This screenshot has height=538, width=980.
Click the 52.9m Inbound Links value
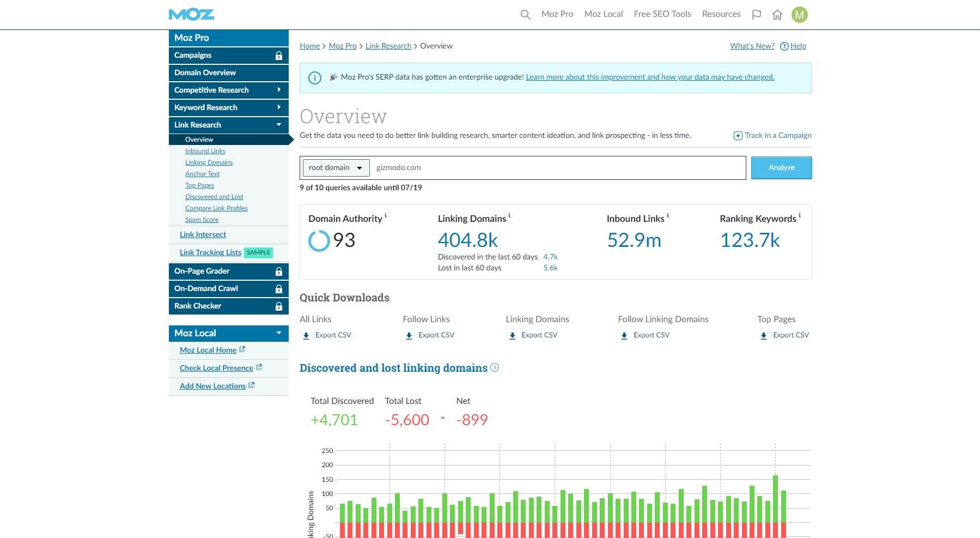tap(634, 240)
